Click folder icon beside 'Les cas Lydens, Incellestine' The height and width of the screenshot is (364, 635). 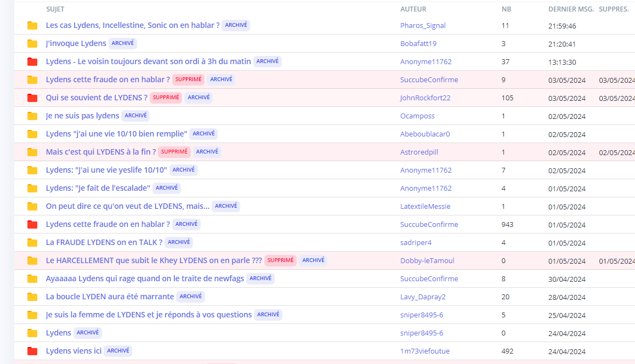pos(32,26)
